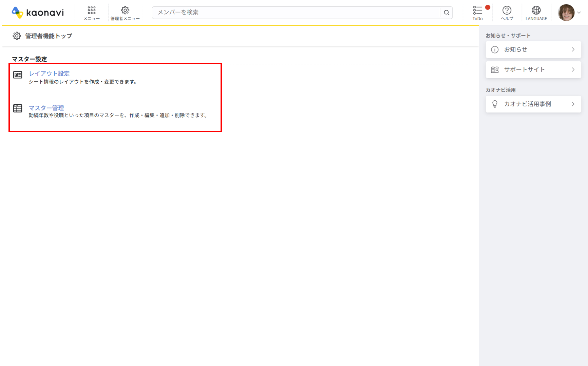The image size is (588, 366).
Task: Expand the user profile dropdown arrow
Action: click(x=579, y=13)
